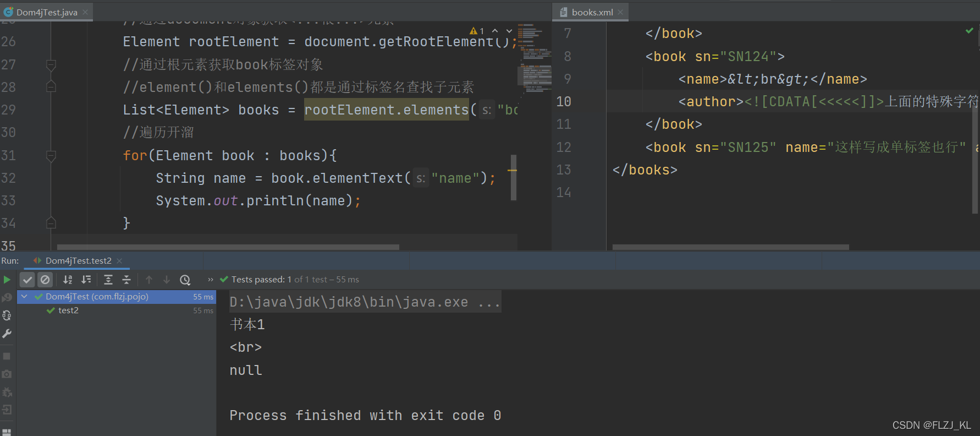Click the </books> closing tag in books.xml
The width and height of the screenshot is (980, 436).
(645, 170)
